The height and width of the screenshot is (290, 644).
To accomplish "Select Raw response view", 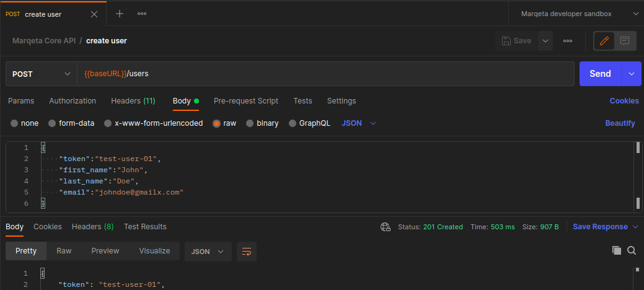I will coord(64,251).
